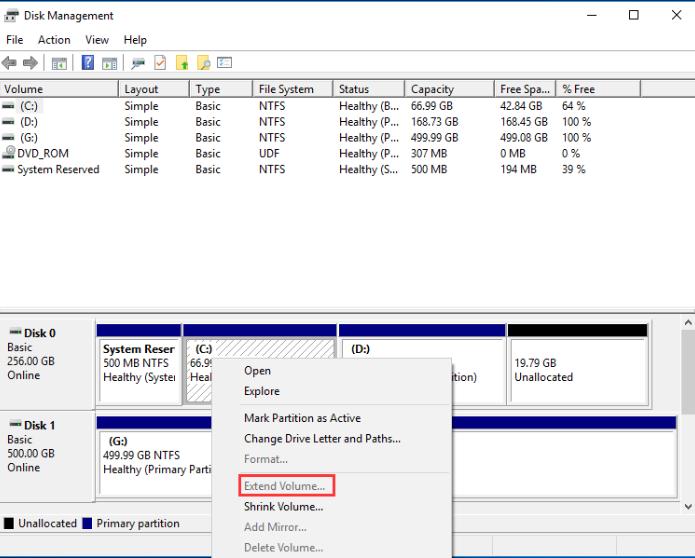The width and height of the screenshot is (695, 558).
Task: Sort by the Type column header
Action: 221,89
